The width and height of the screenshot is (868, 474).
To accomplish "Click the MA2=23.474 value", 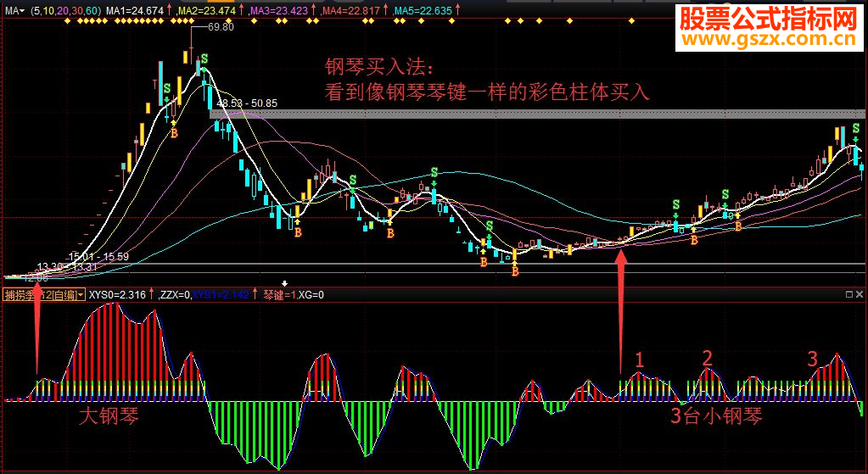I will (206, 10).
